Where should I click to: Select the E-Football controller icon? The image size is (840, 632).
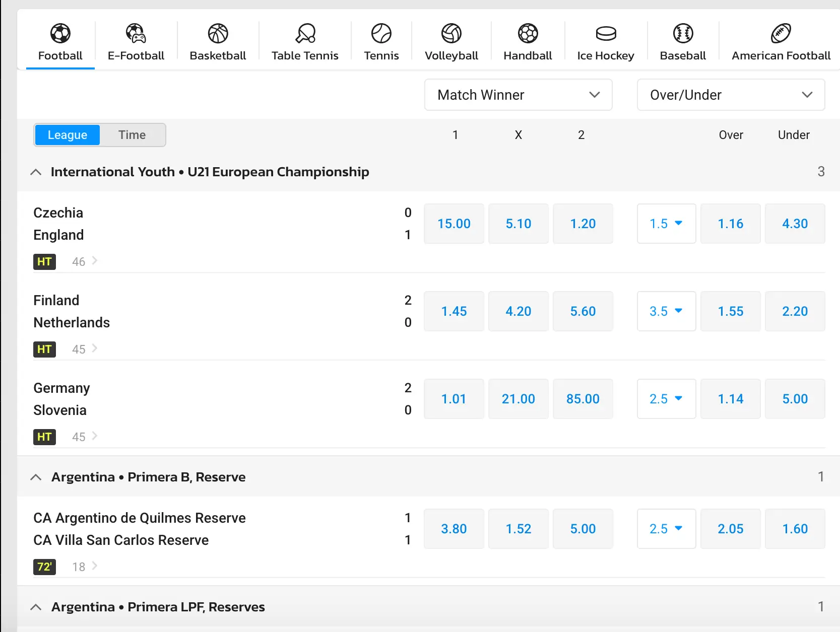click(x=136, y=34)
